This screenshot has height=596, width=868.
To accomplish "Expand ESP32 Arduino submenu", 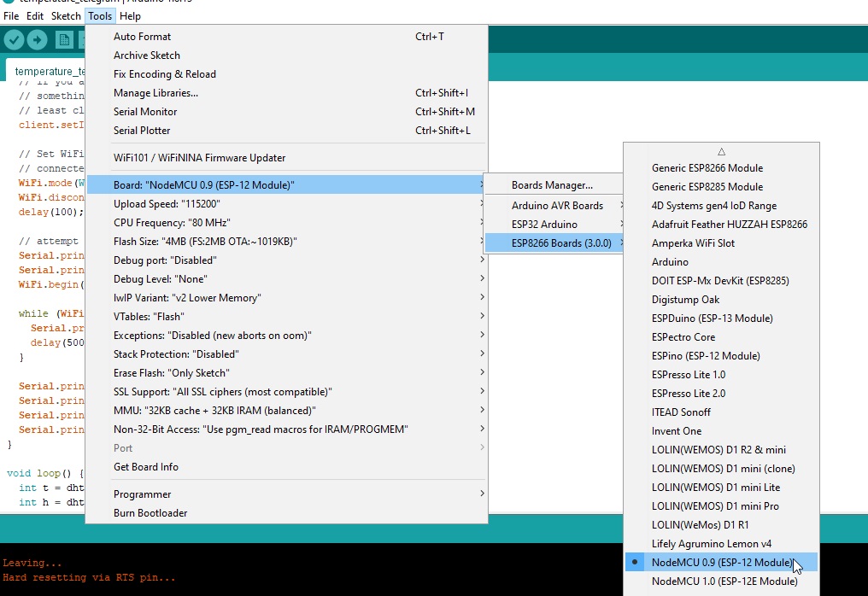I will (x=554, y=225).
